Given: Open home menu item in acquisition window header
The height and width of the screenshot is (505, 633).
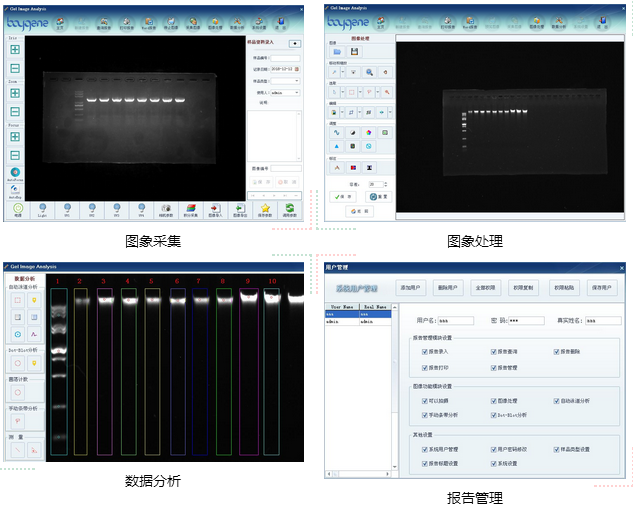Looking at the screenshot, I should (60, 23).
